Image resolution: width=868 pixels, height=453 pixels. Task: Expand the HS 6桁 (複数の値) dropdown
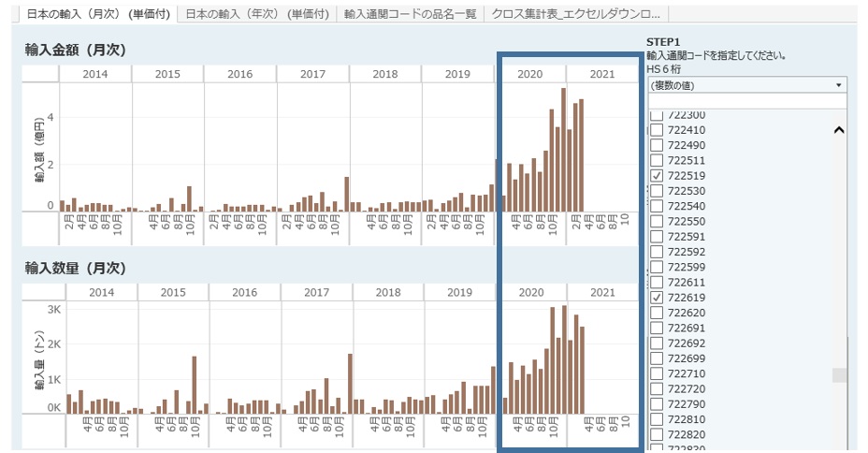[x=747, y=85]
